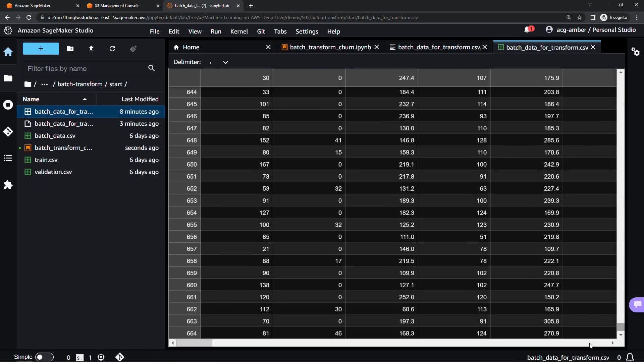644x362 pixels.
Task: Open the Git sidebar panel
Action: pos(8,131)
